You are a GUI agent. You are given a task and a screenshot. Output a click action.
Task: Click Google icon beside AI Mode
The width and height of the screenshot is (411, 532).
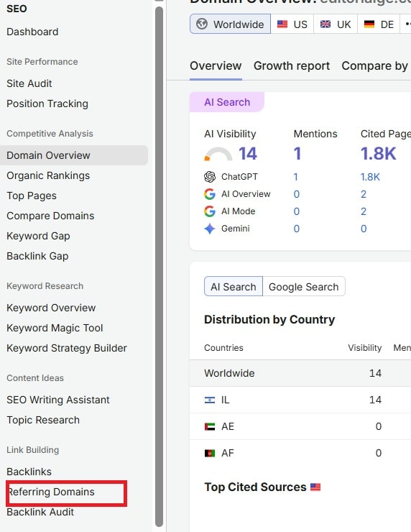(210, 211)
